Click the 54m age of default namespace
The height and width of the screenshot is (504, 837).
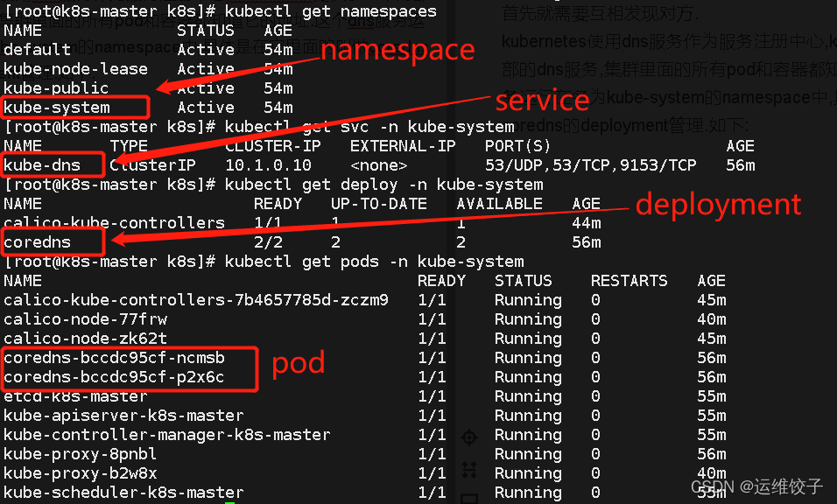click(278, 50)
